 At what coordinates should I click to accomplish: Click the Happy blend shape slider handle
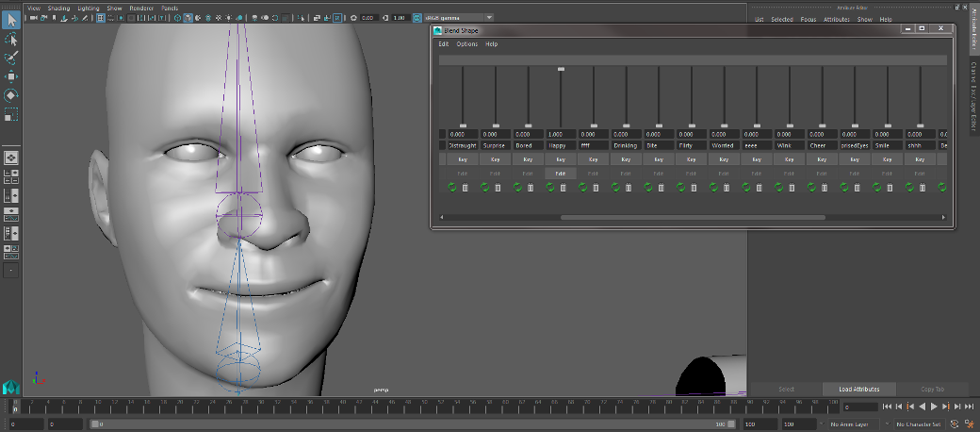tap(561, 69)
